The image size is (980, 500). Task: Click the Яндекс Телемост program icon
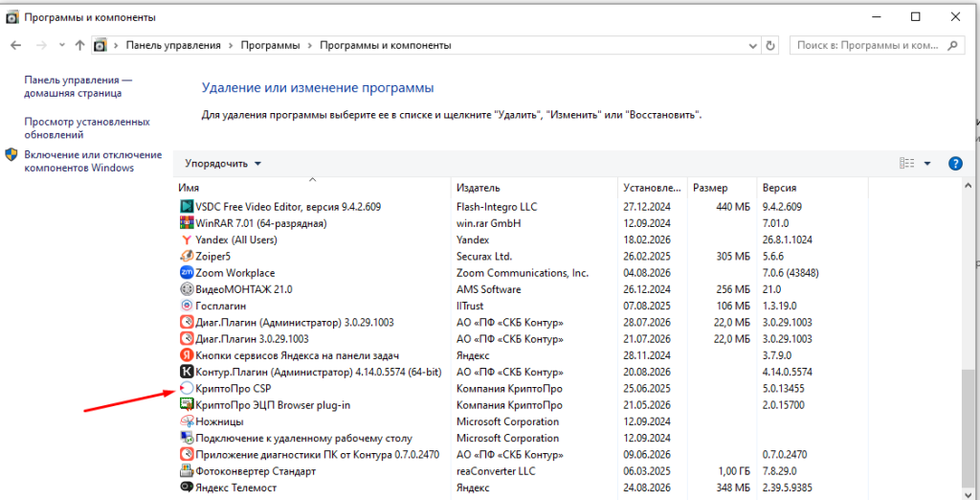click(186, 487)
